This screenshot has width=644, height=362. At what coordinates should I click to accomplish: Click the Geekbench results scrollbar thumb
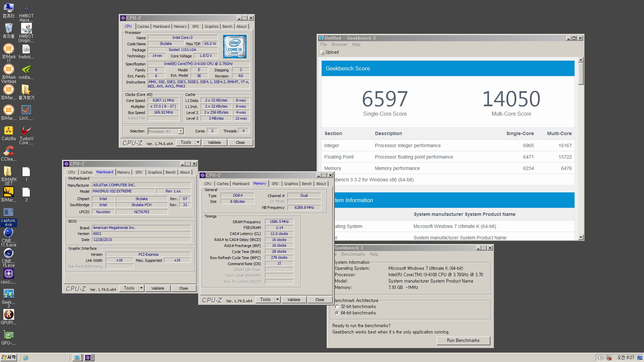[581, 74]
